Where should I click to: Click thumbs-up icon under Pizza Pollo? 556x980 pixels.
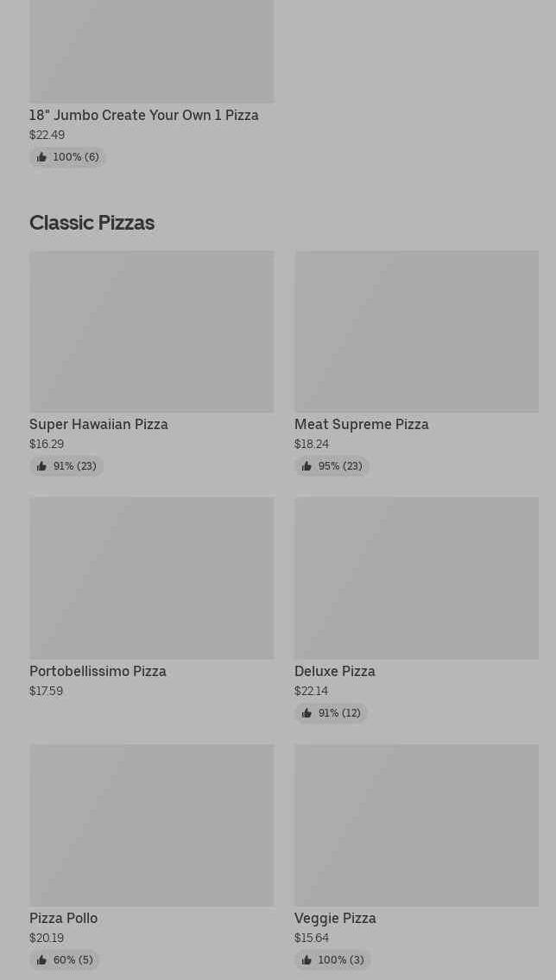pos(41,960)
